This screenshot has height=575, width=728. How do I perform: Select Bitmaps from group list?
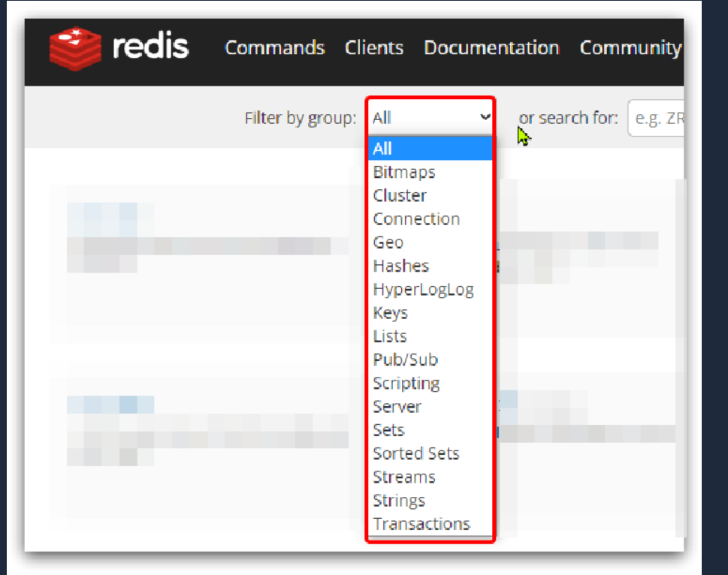coord(430,172)
